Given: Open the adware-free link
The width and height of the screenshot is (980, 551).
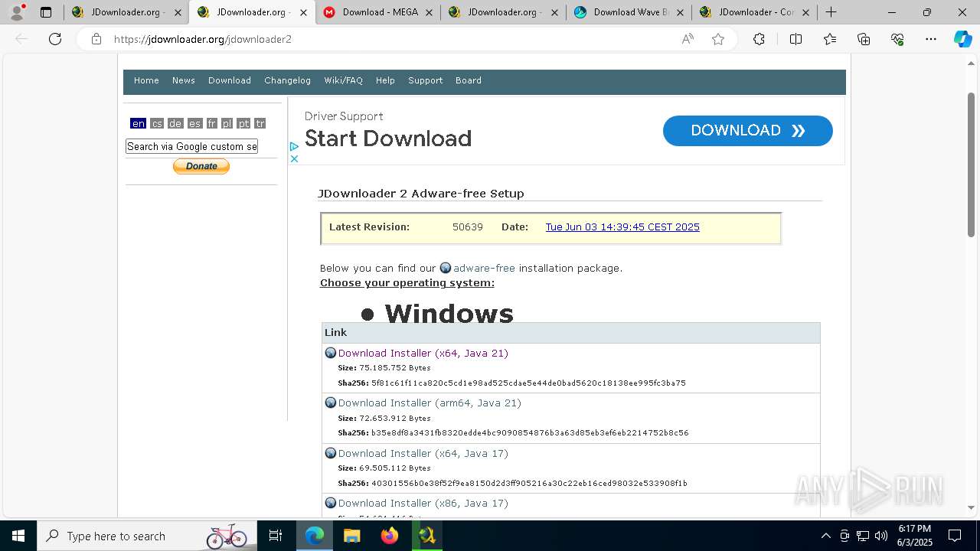Looking at the screenshot, I should click(x=484, y=268).
